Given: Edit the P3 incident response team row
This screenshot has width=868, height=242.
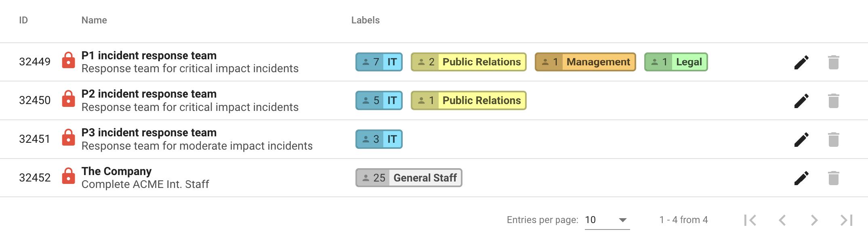Looking at the screenshot, I should point(801,140).
